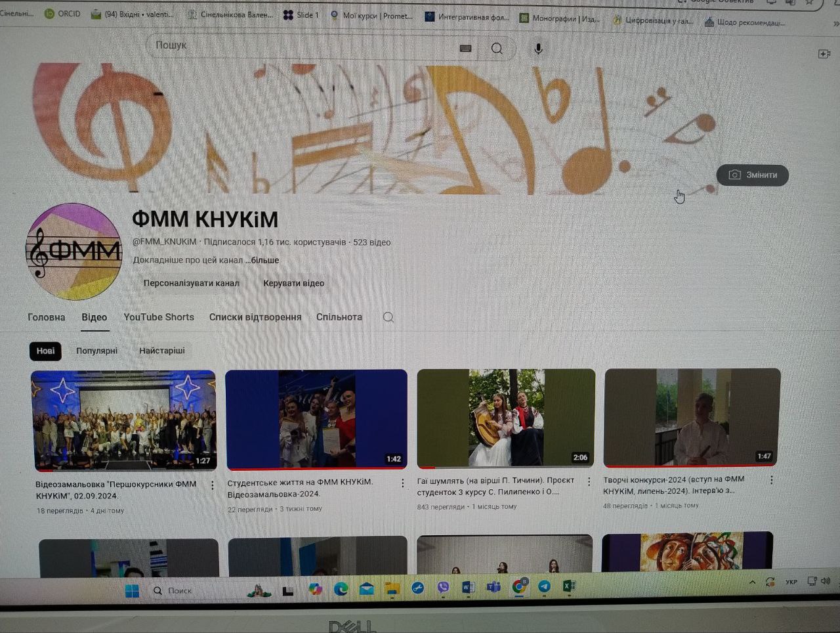
Task: Select the Найстаріші filter chip
Action: (x=162, y=351)
